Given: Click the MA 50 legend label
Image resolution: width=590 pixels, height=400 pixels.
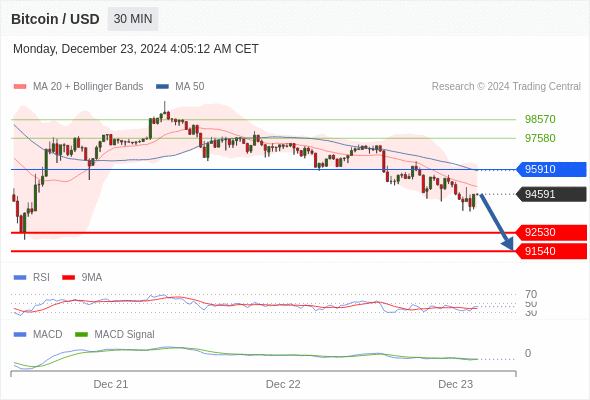Looking at the screenshot, I should coord(190,87).
